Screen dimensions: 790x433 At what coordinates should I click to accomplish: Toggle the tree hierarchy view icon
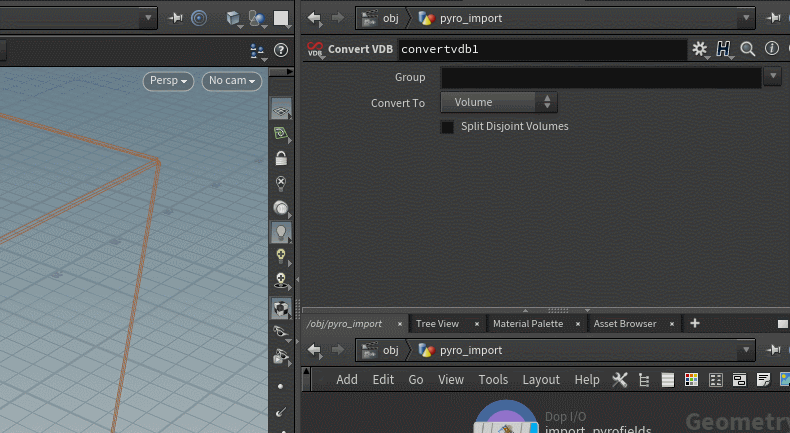pos(644,380)
